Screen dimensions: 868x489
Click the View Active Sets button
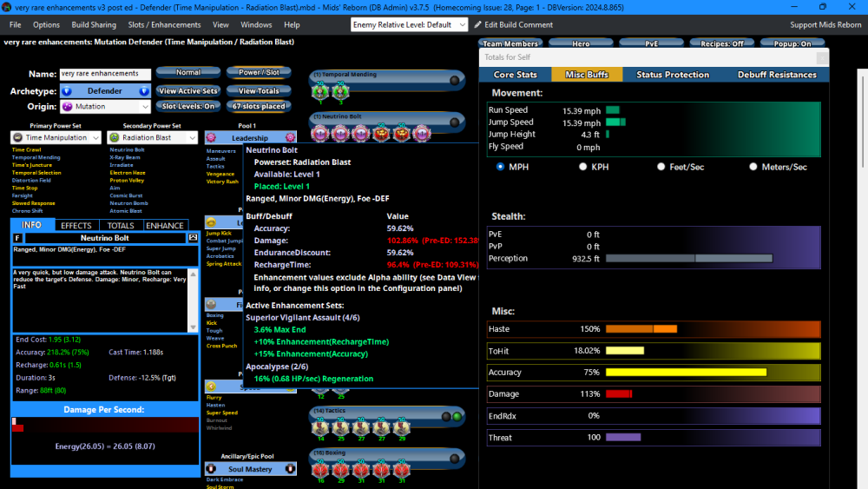pos(187,90)
